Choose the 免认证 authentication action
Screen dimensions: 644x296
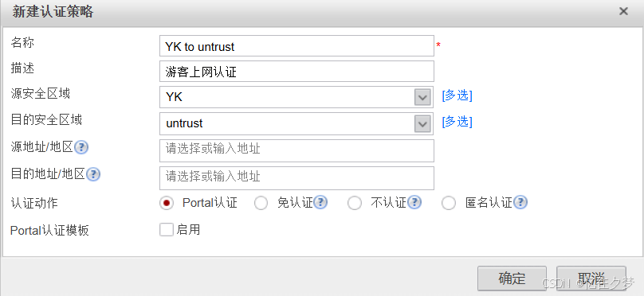pyautogui.click(x=261, y=203)
